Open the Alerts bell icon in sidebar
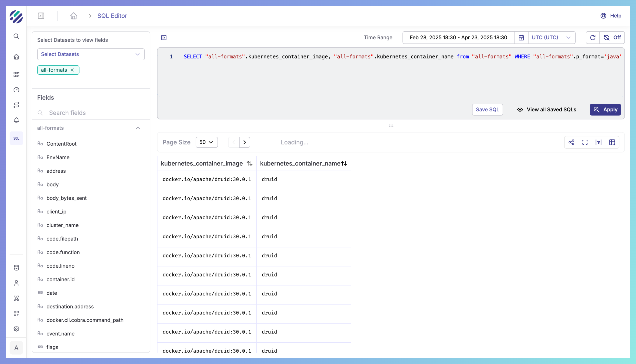 click(16, 120)
